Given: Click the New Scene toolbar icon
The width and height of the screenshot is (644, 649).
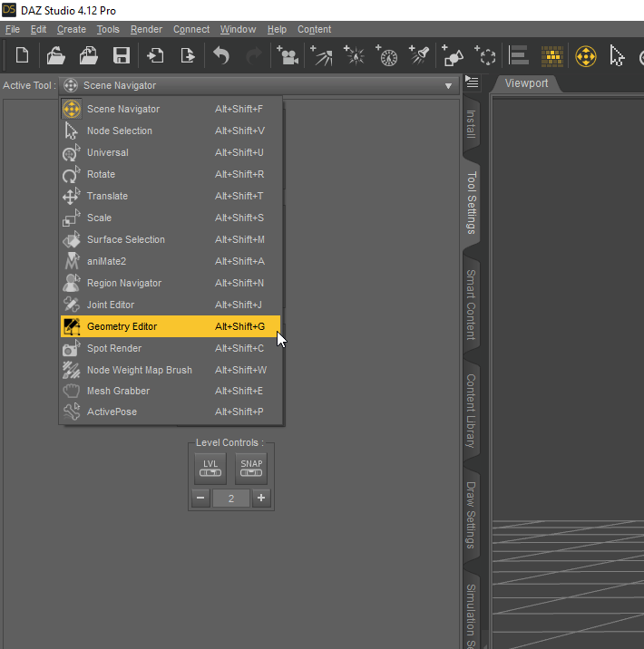Looking at the screenshot, I should pyautogui.click(x=23, y=55).
